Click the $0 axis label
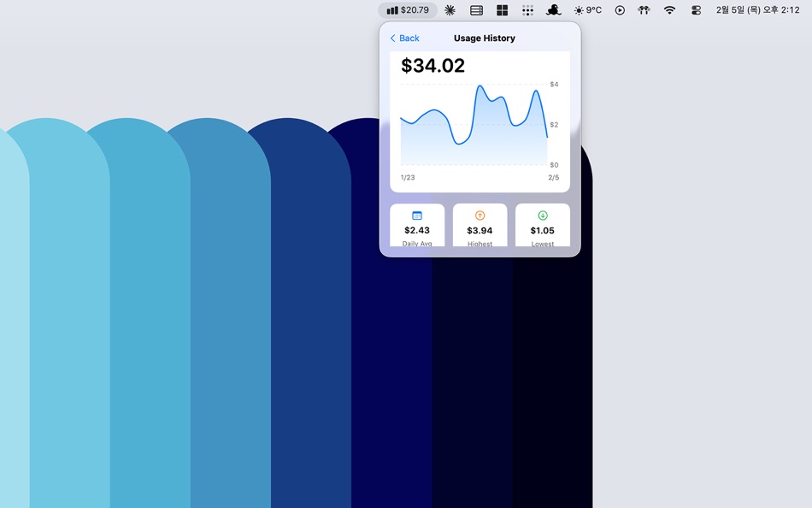Image resolution: width=812 pixels, height=508 pixels. tap(554, 165)
